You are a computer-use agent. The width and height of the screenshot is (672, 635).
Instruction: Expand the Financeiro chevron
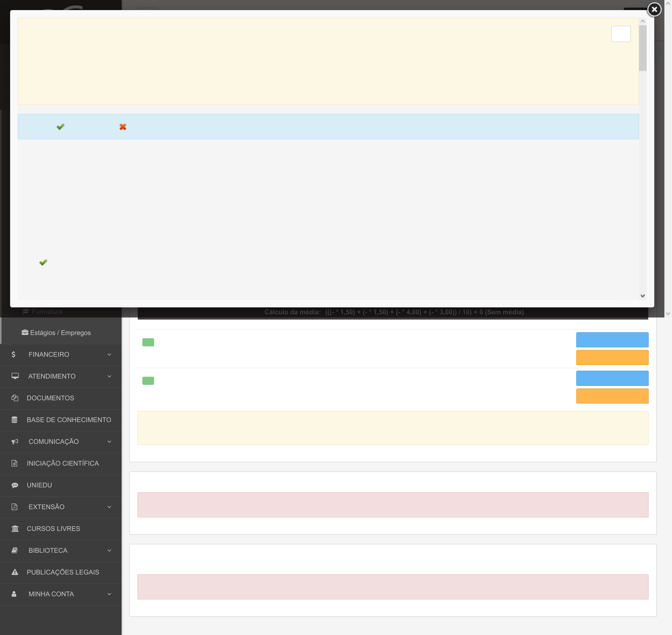(x=109, y=354)
